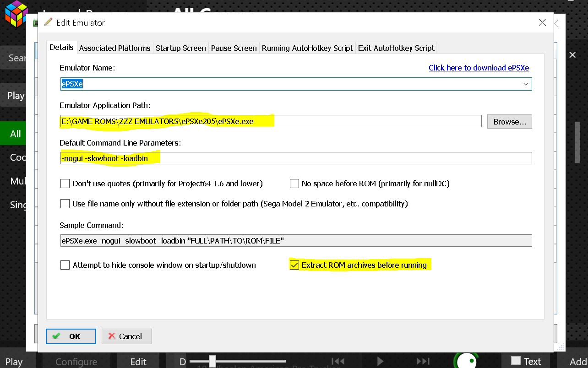Click the green circular knob icon
This screenshot has width=588, height=368.
[466, 361]
